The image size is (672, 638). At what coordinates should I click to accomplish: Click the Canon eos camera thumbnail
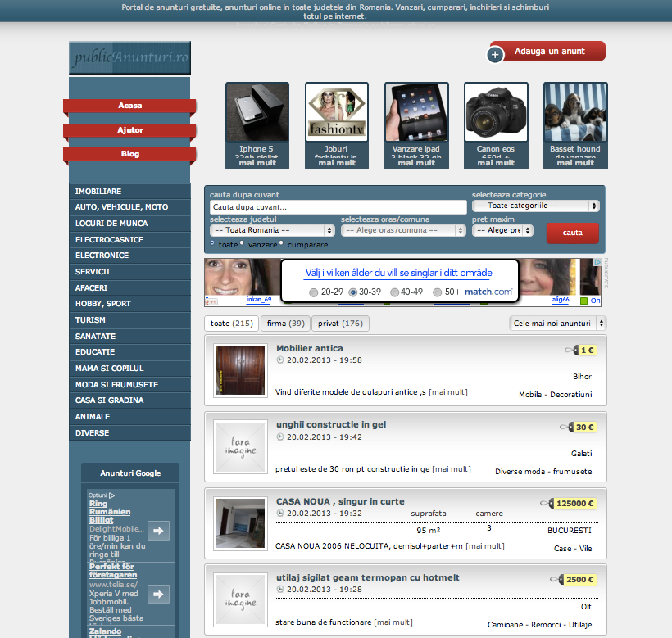tap(496, 112)
